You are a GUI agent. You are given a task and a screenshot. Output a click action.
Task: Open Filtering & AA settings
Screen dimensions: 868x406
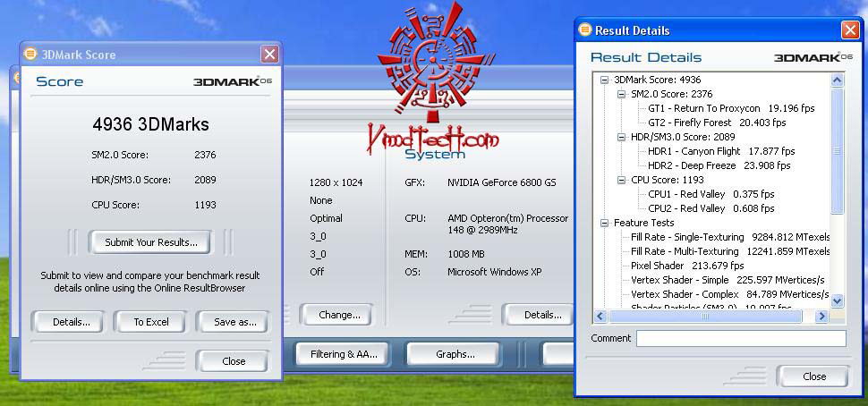(x=343, y=354)
